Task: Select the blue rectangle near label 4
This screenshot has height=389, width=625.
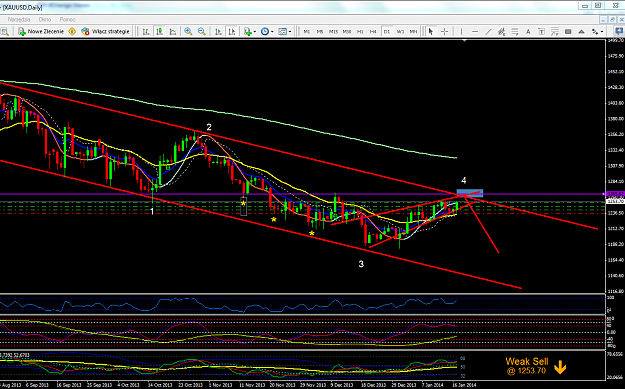Action: [x=470, y=193]
